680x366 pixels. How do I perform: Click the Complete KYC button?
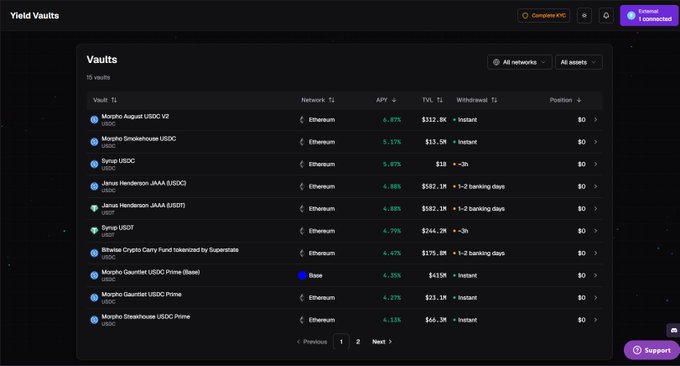(544, 16)
